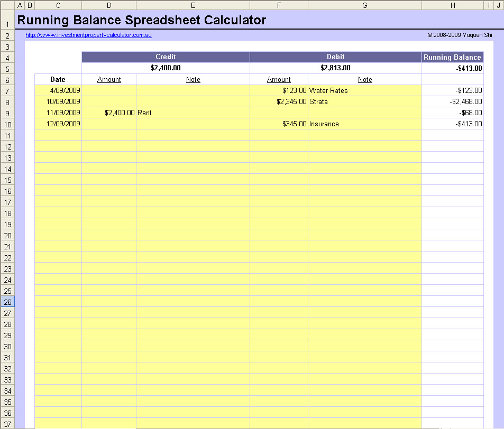504x429 pixels.
Task: Select the 12/09/2009 date cell
Action: pyautogui.click(x=58, y=124)
